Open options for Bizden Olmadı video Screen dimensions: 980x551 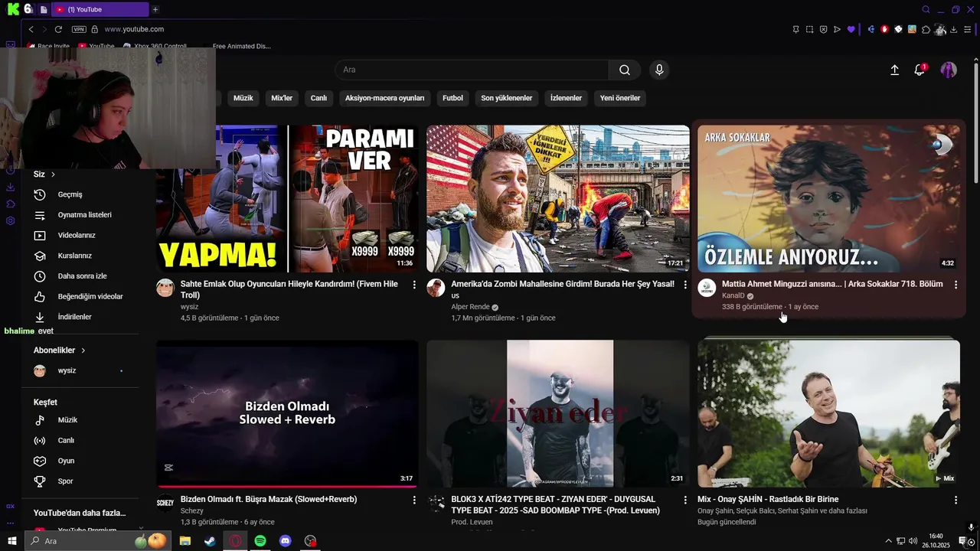(x=414, y=500)
